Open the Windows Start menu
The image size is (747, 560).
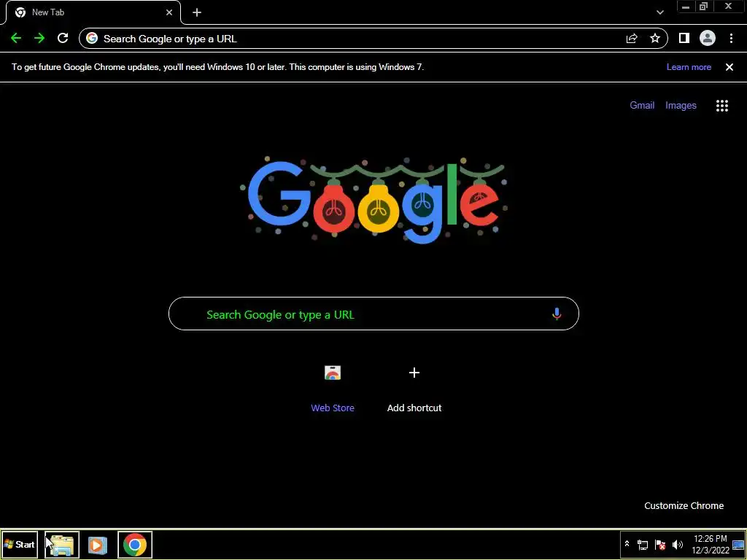click(x=20, y=544)
